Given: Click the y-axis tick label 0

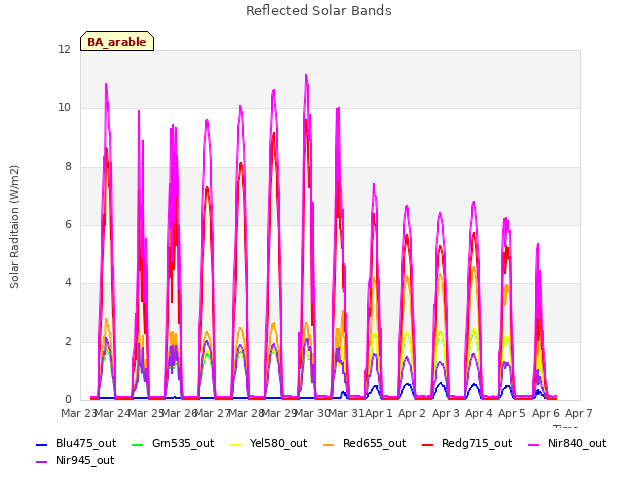Looking at the screenshot, I should click(x=68, y=399).
